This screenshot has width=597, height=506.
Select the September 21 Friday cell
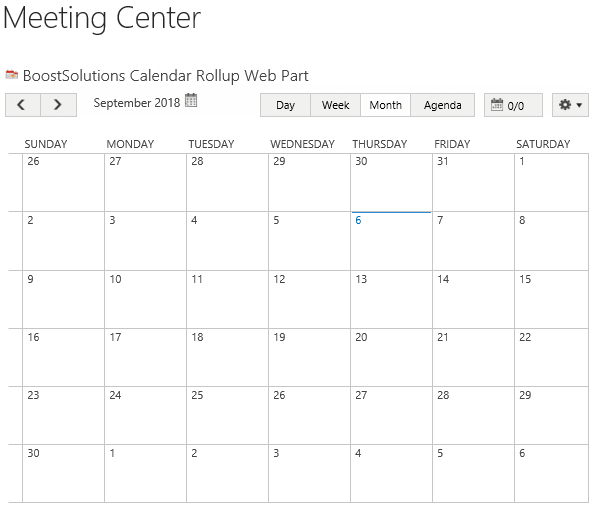[473, 358]
